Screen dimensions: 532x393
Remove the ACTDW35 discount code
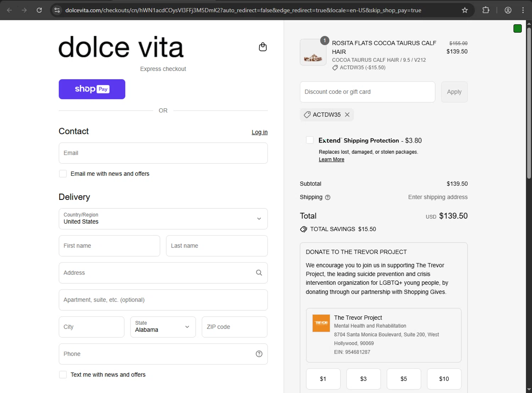click(x=347, y=115)
